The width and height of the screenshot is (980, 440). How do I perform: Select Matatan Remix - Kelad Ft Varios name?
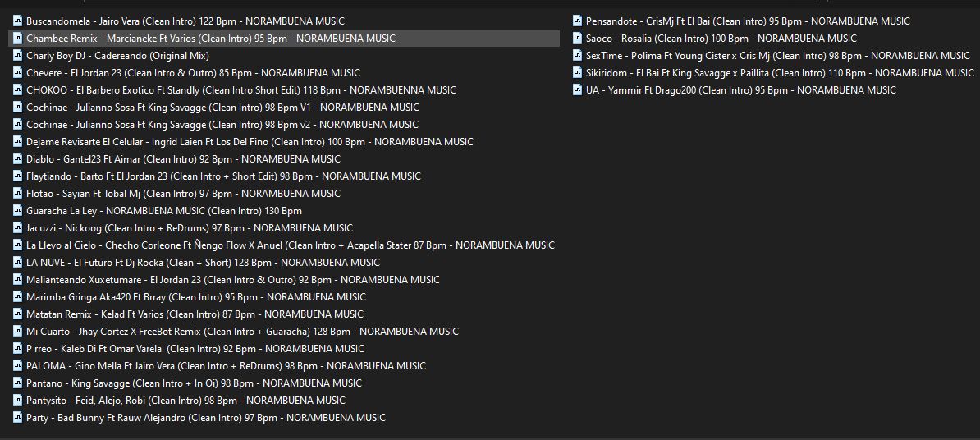195,314
